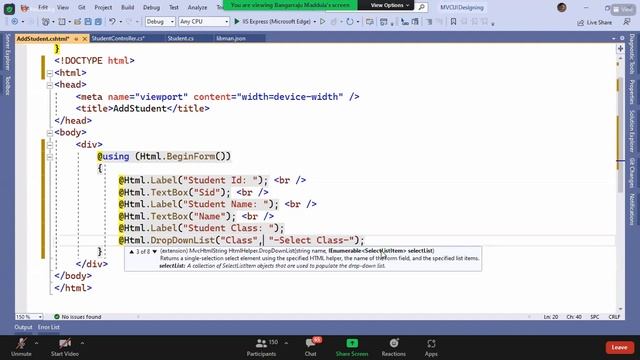The image size is (640, 360).
Task: Click the feedback person icon at far right
Action: tap(627, 22)
